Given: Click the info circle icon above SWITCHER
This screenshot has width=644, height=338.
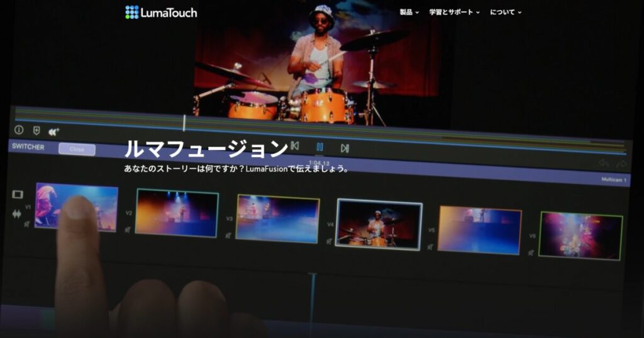Looking at the screenshot, I should click(19, 129).
